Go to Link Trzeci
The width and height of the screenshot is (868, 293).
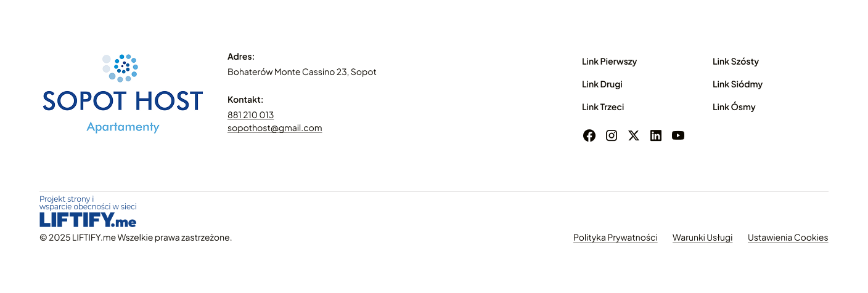602,107
